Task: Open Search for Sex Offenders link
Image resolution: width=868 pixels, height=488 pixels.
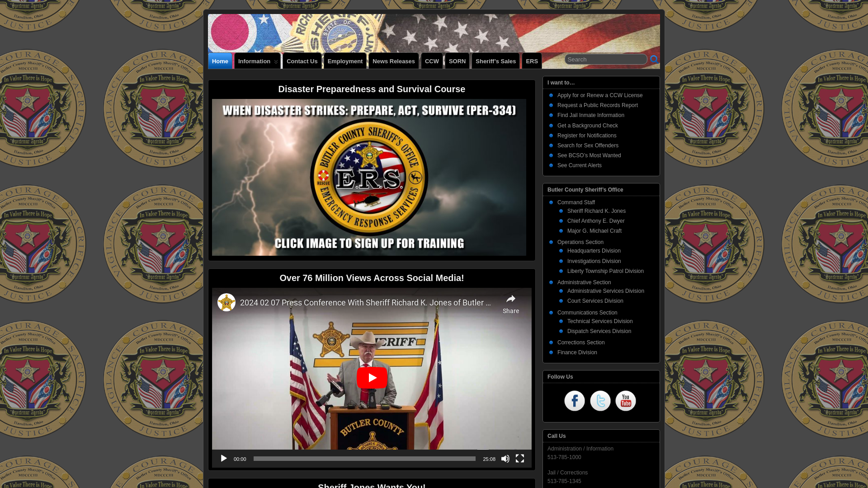Action: tap(588, 145)
